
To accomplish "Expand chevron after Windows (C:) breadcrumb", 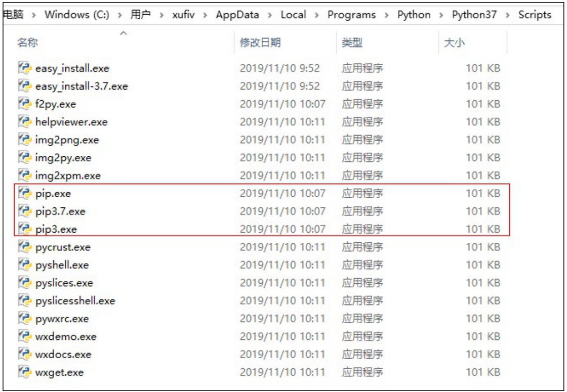I will click(119, 15).
